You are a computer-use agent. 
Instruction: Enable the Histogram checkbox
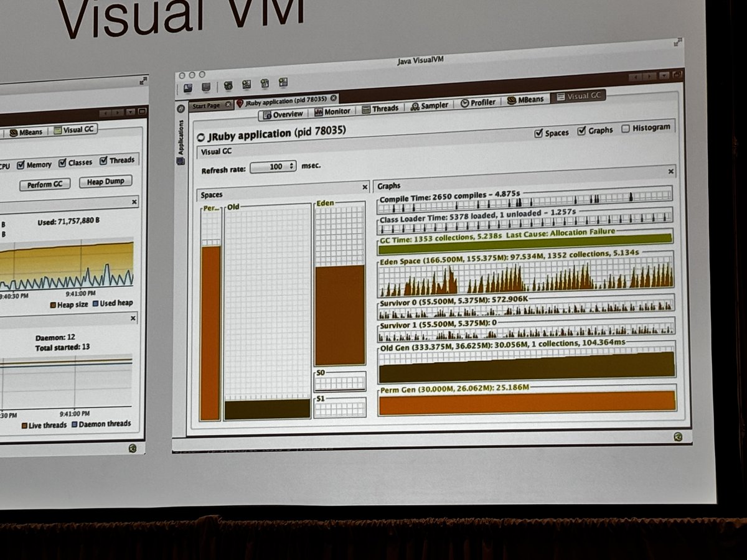pyautogui.click(x=626, y=129)
